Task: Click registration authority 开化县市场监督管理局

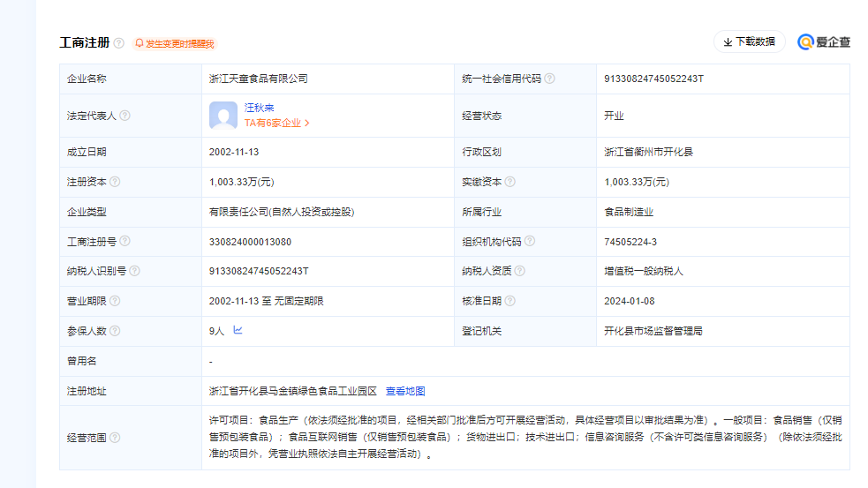Action: click(x=653, y=331)
